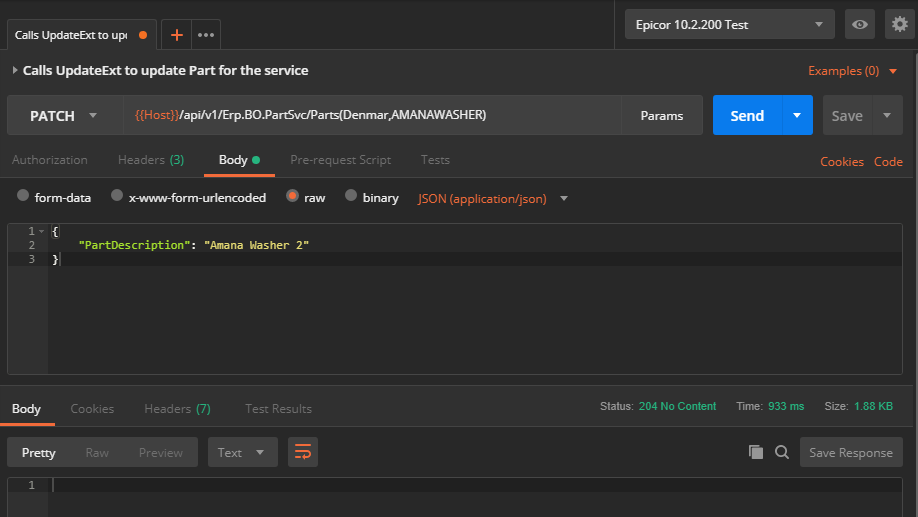918x517 pixels.
Task: Click the tab options ellipsis icon
Action: click(206, 35)
